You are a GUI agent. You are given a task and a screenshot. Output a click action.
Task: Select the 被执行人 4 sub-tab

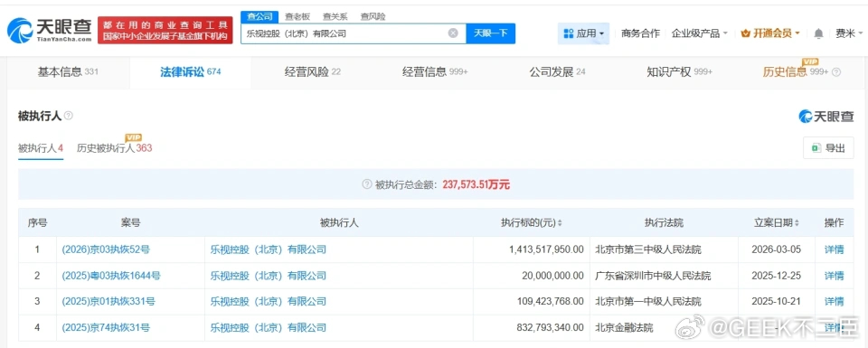point(41,148)
